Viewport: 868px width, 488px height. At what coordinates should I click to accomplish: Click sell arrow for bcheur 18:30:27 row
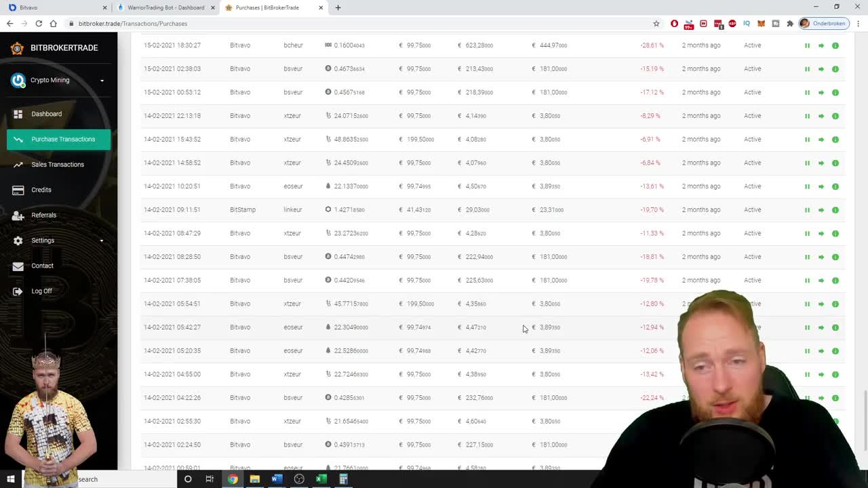click(821, 45)
